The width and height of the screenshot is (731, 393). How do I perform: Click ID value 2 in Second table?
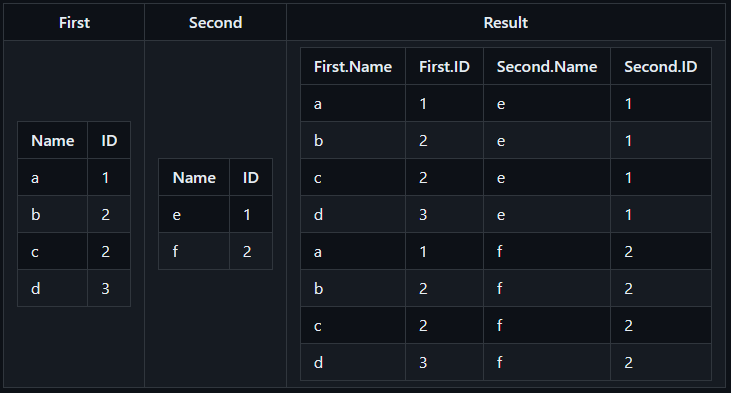click(251, 251)
